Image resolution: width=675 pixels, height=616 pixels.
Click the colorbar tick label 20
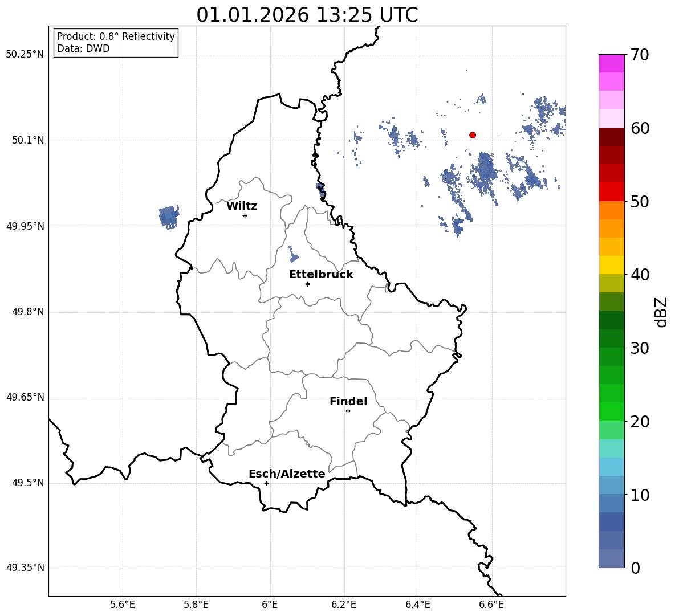tap(640, 422)
